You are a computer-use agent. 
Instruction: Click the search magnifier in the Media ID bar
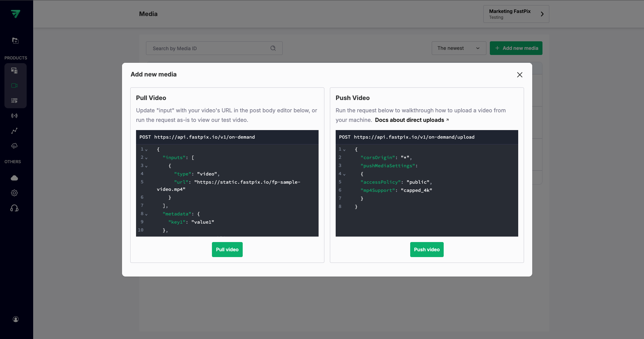(x=273, y=48)
